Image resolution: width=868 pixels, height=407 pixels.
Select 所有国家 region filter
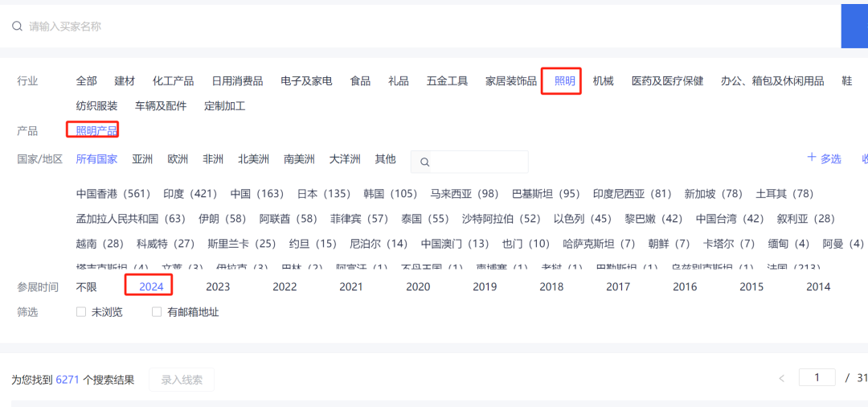[97, 159]
